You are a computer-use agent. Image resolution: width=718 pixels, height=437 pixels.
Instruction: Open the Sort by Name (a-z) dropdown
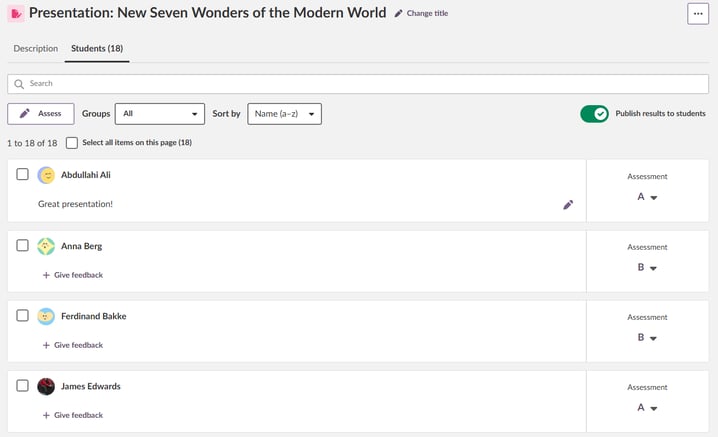point(284,114)
